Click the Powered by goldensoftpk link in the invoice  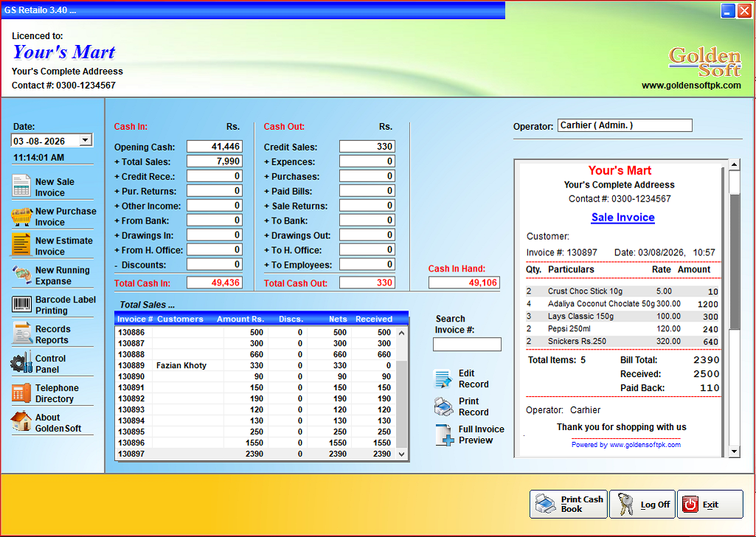pos(626,445)
